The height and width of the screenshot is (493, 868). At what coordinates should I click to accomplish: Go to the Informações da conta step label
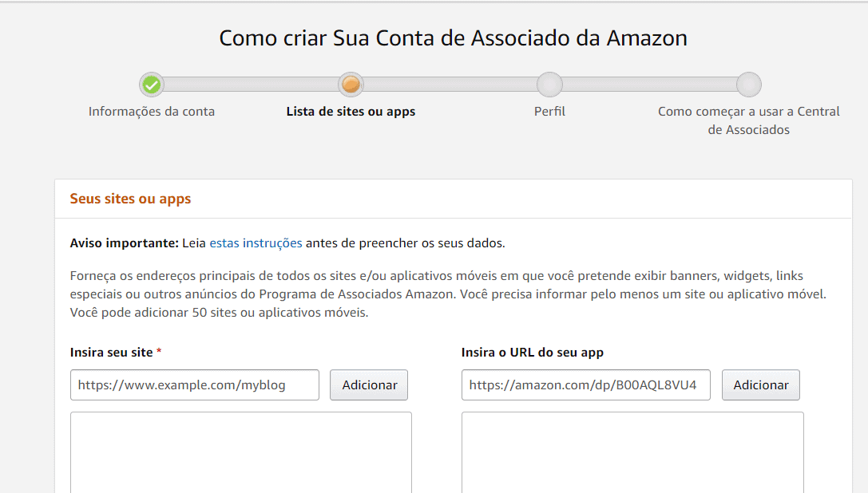pyautogui.click(x=152, y=112)
